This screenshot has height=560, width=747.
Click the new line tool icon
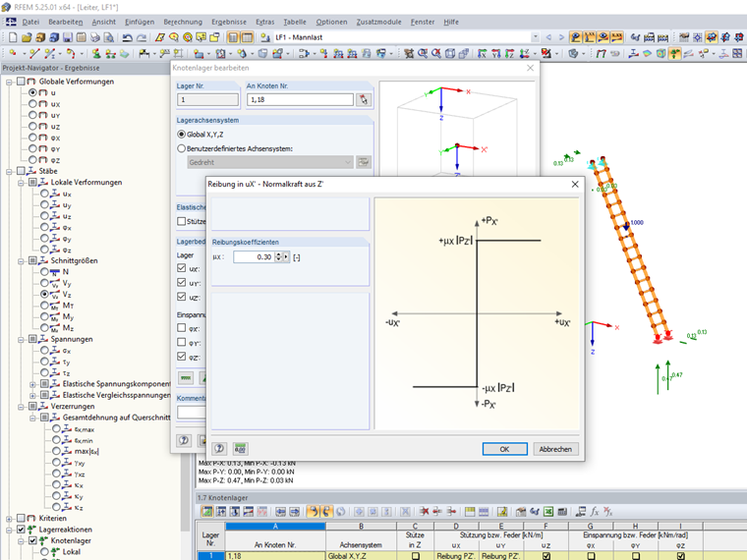point(33,53)
